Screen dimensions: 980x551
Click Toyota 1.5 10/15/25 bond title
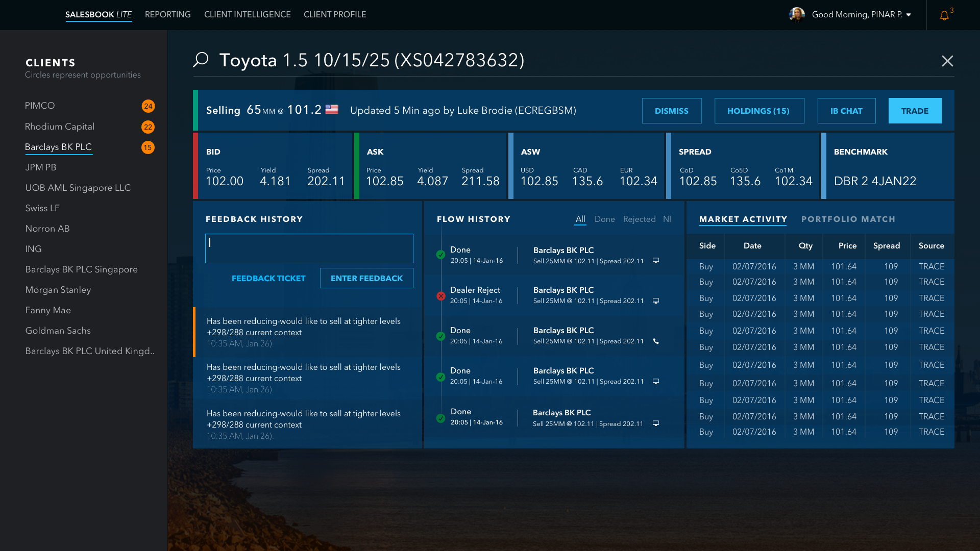click(x=372, y=60)
